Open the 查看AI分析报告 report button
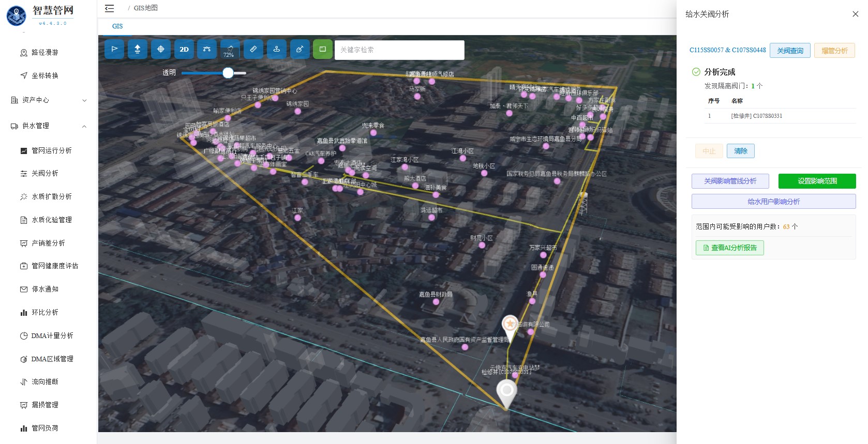 [x=729, y=248]
